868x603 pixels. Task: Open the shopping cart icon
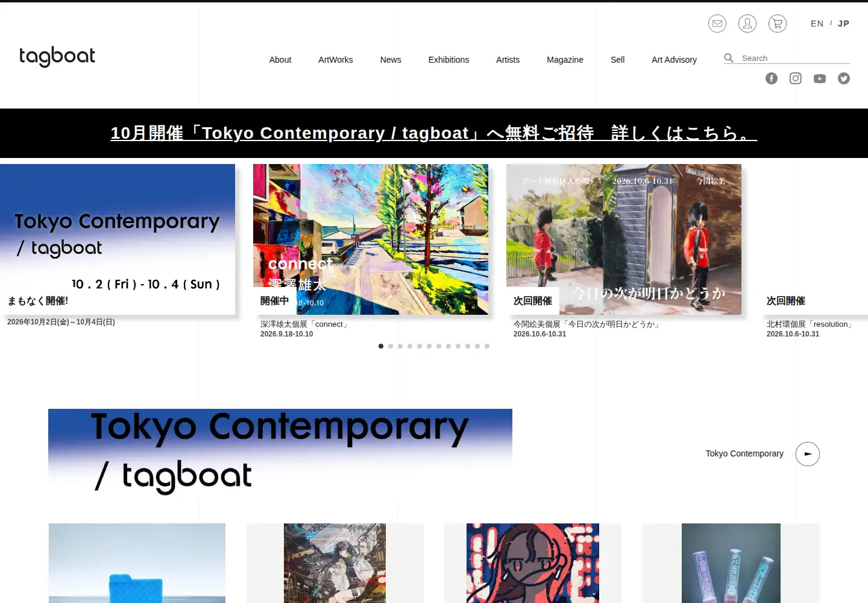777,24
